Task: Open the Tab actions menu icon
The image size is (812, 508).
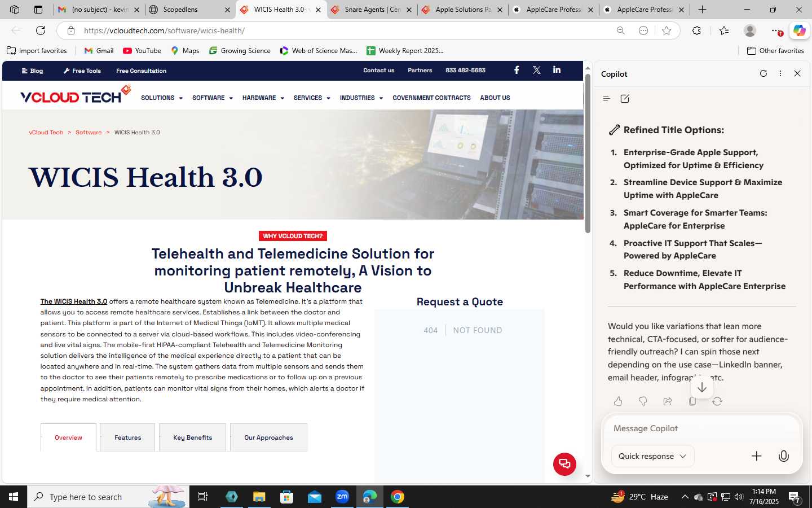Action: tap(38, 10)
